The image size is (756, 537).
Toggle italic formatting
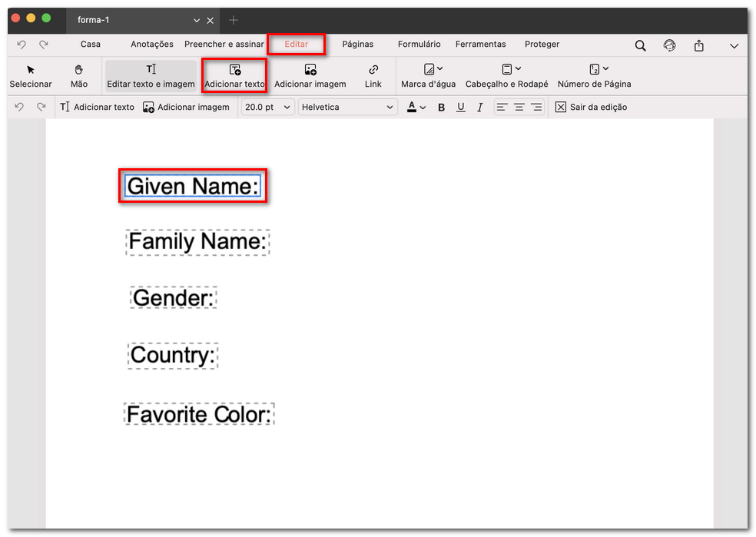click(479, 108)
